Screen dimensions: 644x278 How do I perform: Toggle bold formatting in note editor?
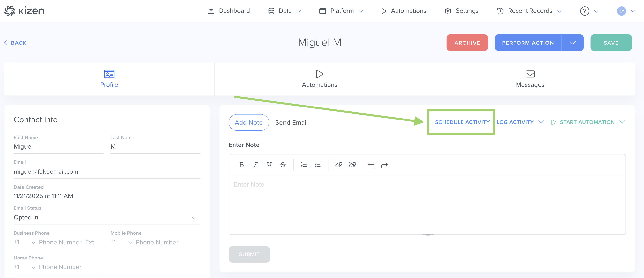click(241, 165)
